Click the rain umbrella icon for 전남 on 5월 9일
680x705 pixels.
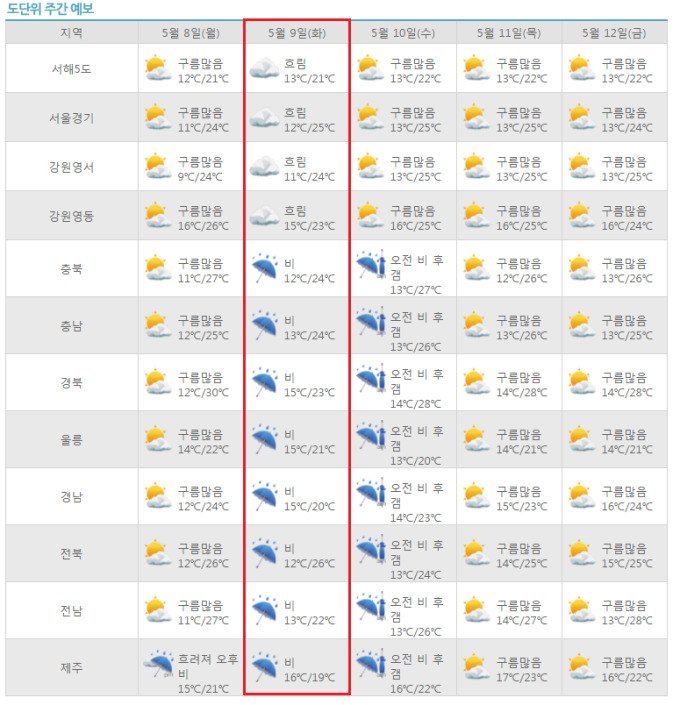(264, 611)
